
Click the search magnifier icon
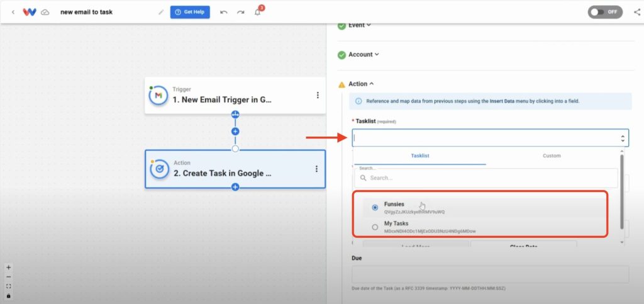(x=363, y=178)
